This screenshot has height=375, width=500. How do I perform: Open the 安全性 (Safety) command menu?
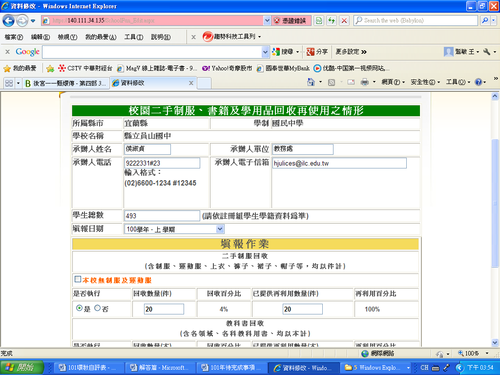pos(425,82)
